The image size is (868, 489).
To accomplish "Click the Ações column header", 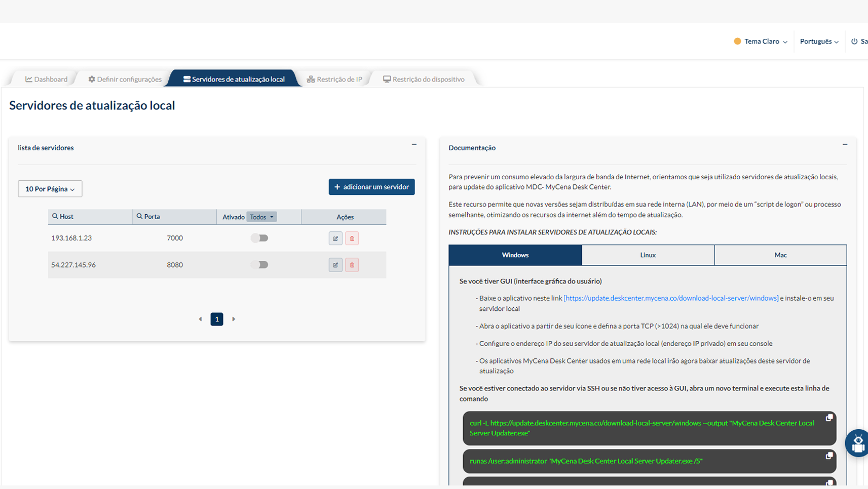I will coord(345,217).
